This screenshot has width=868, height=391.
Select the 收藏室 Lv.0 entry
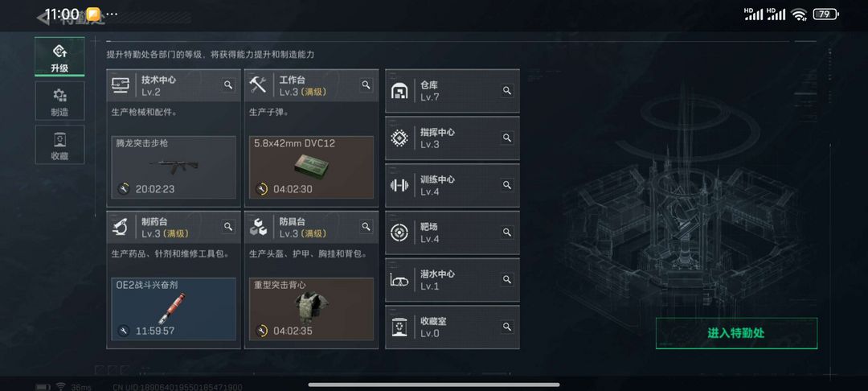[x=452, y=327]
